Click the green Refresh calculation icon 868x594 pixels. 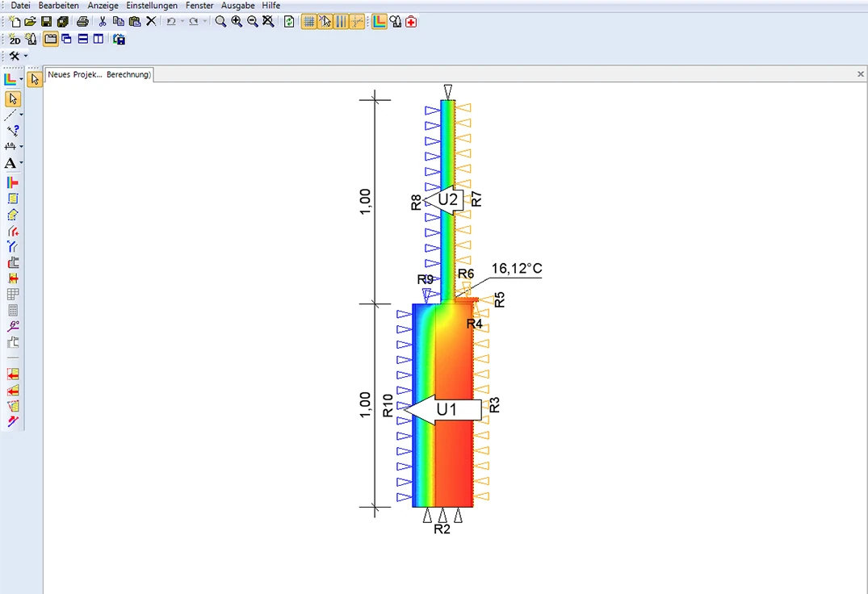coord(289,22)
